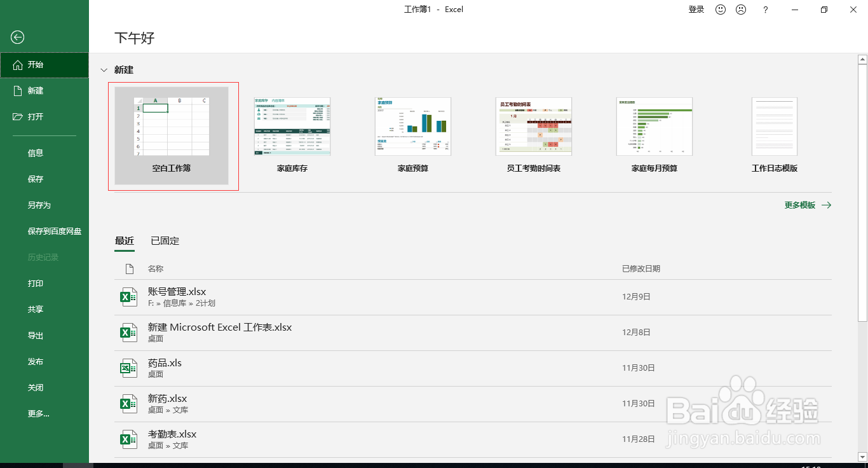Click the scrollbar down arrow

[x=862, y=457]
